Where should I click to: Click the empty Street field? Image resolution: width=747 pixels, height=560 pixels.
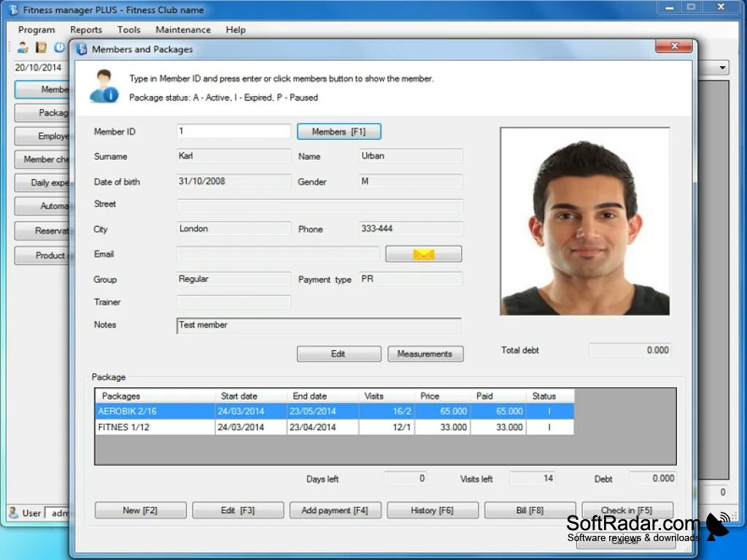(320, 206)
